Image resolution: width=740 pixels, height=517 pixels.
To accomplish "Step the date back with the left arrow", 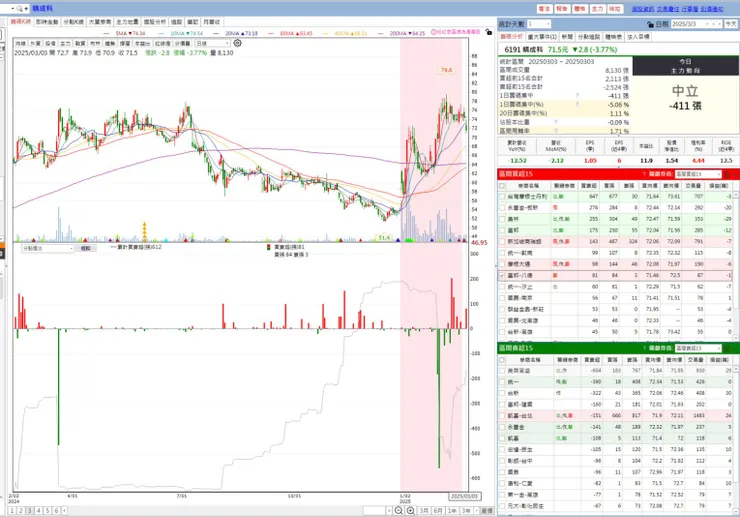I will [714, 24].
